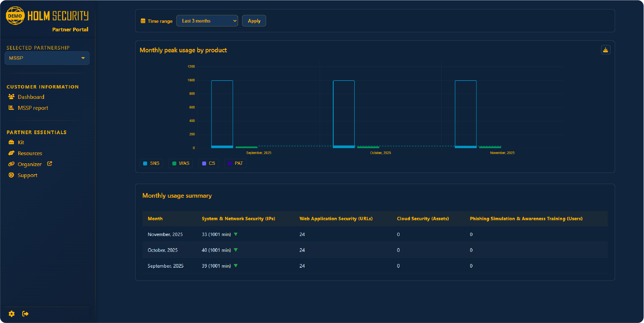This screenshot has height=323, width=644.
Task: Expand November 2025 minute details triangle
Action: click(236, 234)
